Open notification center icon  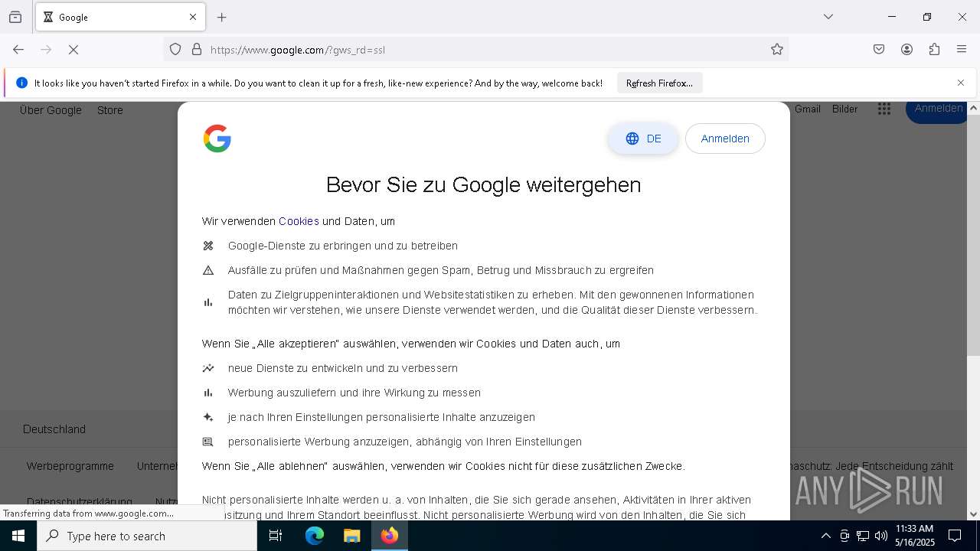point(955,536)
